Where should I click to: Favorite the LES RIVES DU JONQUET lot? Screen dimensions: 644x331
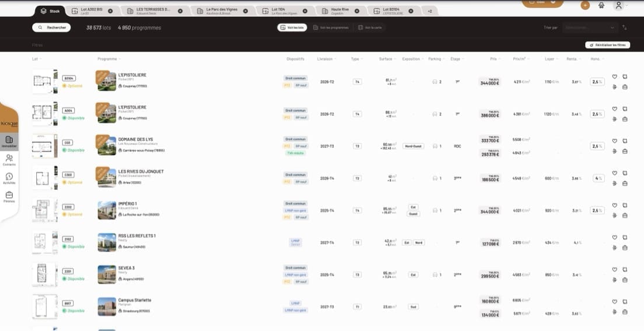(x=614, y=173)
